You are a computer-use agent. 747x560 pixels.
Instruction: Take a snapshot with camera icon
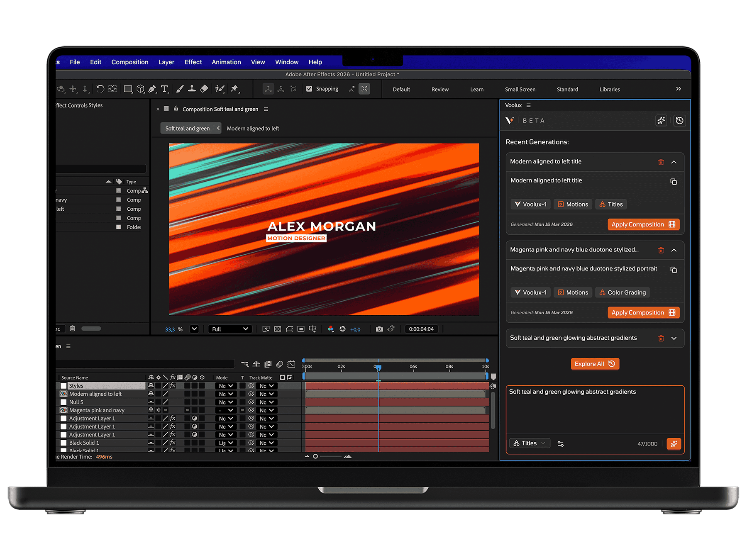coord(379,329)
